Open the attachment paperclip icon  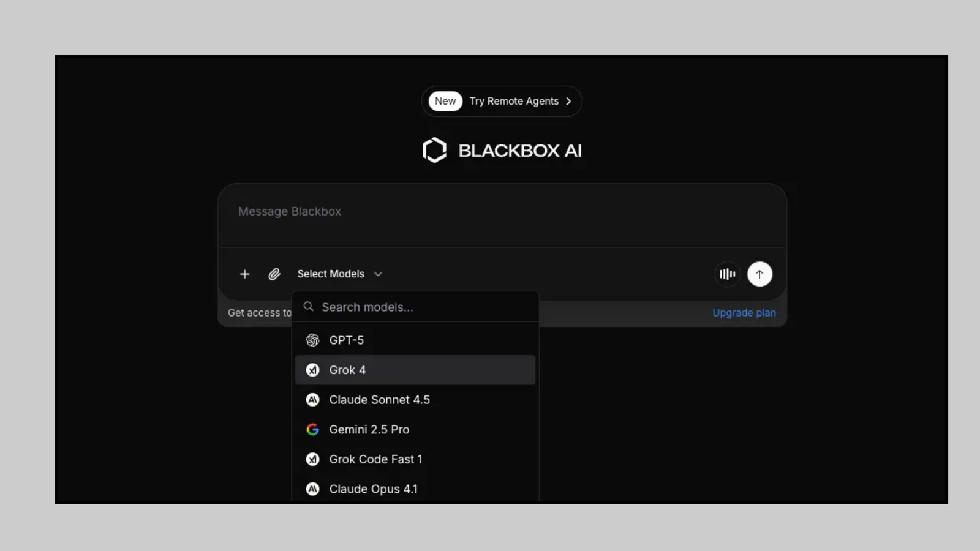tap(274, 274)
